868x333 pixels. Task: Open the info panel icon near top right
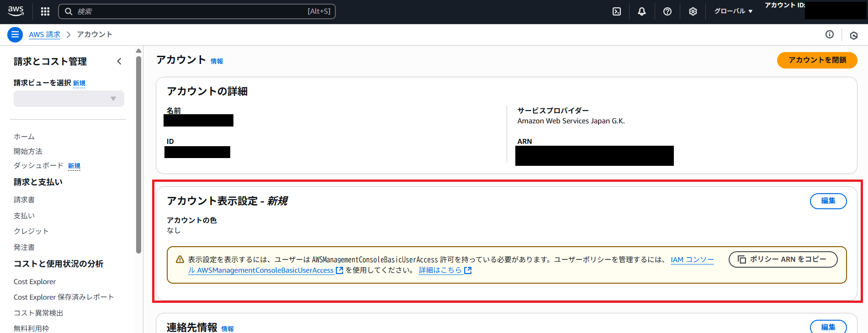830,34
